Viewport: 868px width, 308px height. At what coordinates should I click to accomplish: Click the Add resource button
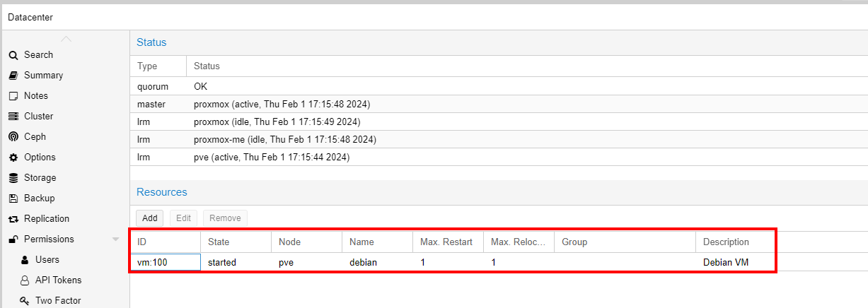[x=150, y=218]
